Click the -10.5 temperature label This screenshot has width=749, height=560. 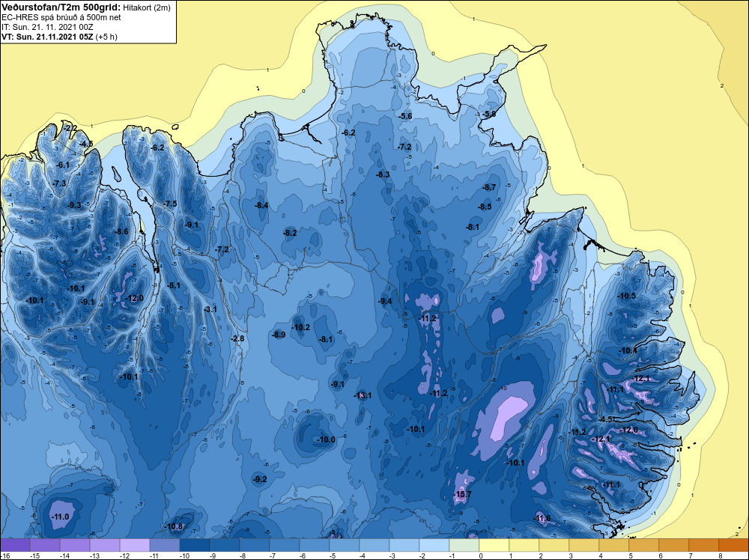(626, 296)
